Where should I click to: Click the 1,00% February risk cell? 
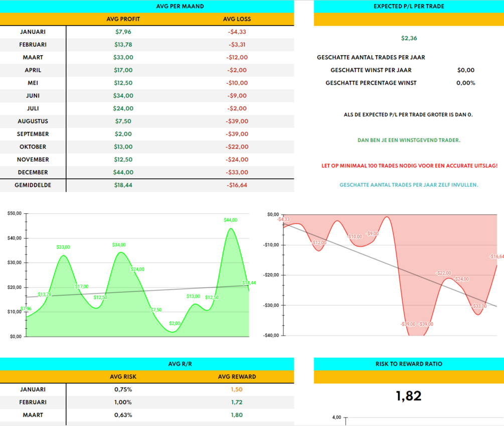coord(123,402)
